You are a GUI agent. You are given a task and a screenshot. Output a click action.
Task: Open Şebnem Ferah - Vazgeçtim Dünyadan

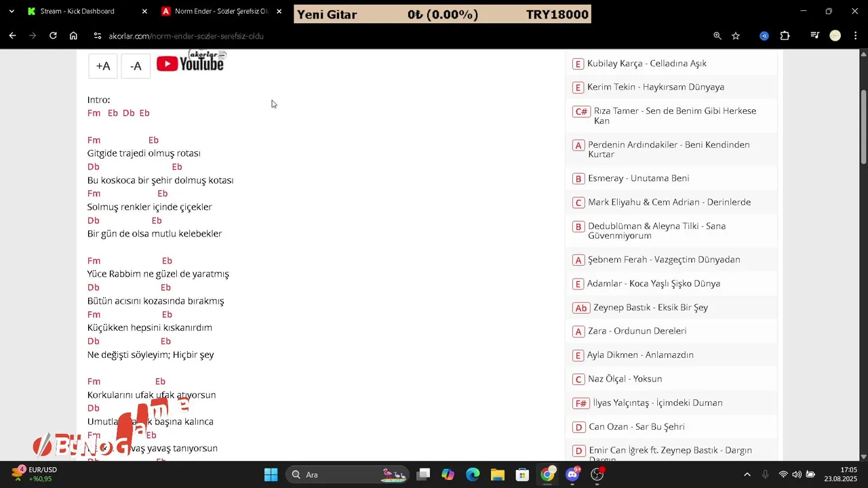click(x=664, y=260)
